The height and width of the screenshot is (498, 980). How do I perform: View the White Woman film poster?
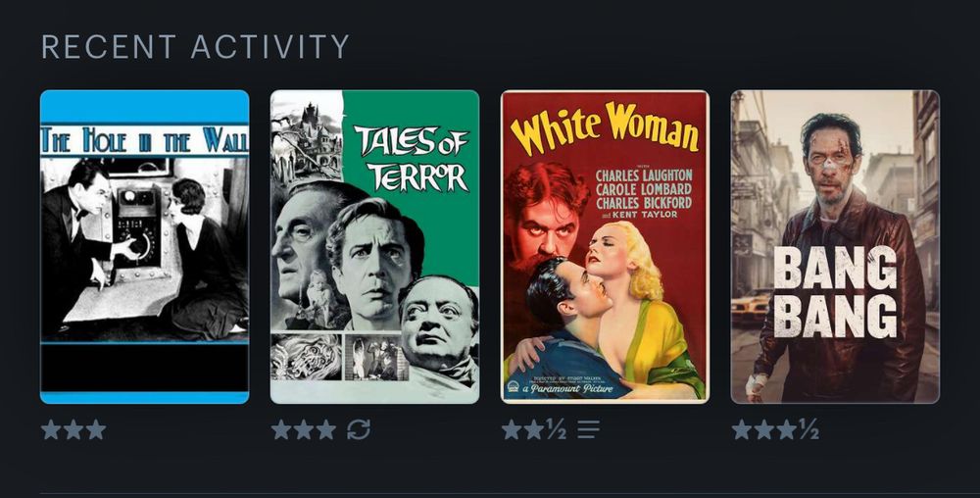[605, 247]
